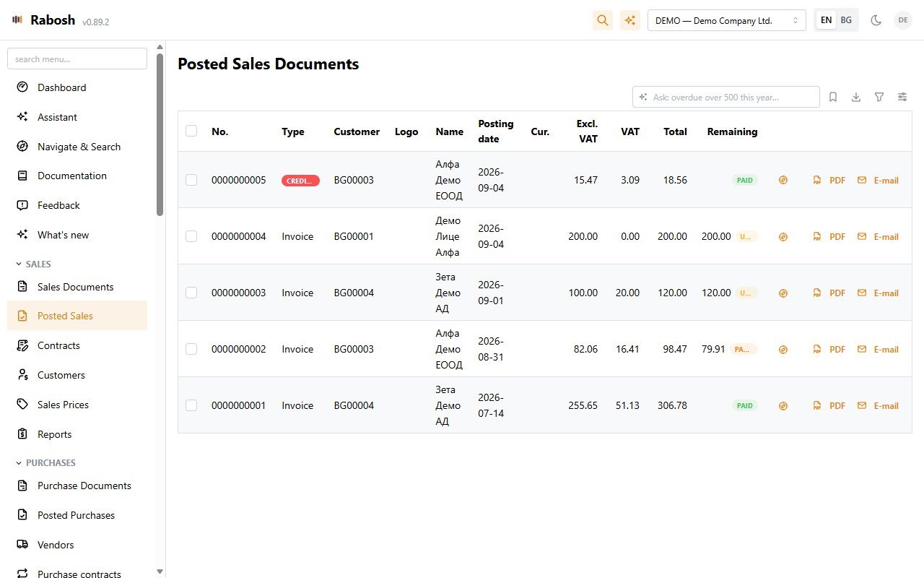Download PDF for document 0000000005
924x578 pixels.
(x=829, y=180)
